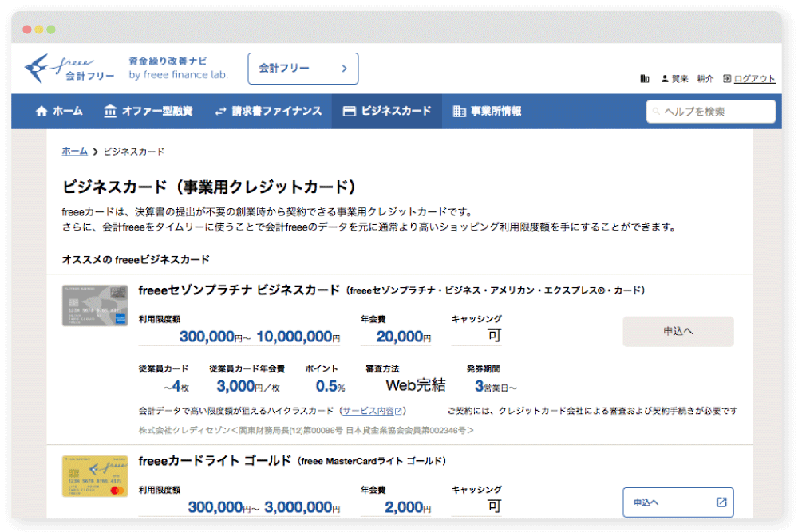Click the external link icon in 申込へ button
The image size is (798, 532).
[x=721, y=502]
